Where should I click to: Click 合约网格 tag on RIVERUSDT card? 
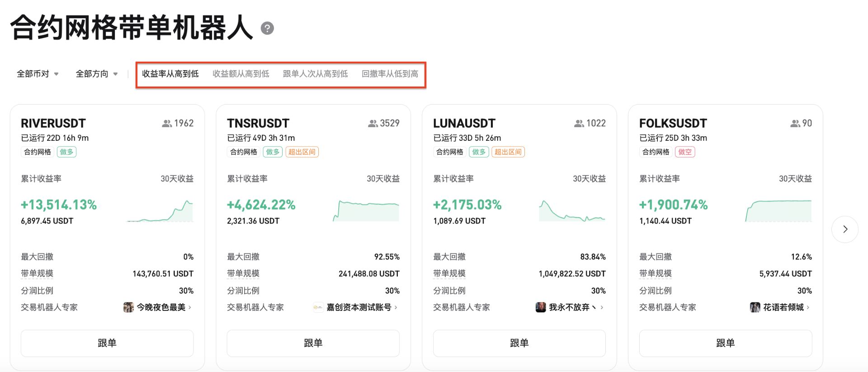[38, 152]
